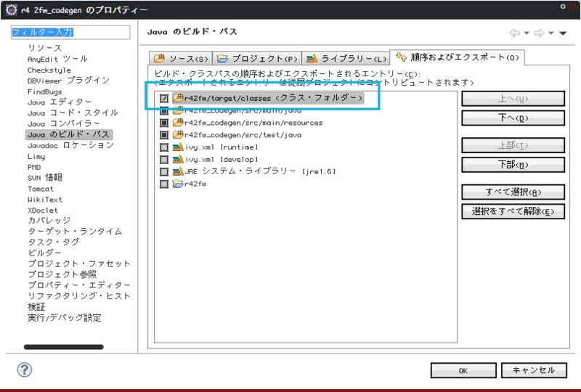This screenshot has width=581, height=392.
Task: Enable export for ivy.xml [develop]
Action: pyautogui.click(x=164, y=159)
